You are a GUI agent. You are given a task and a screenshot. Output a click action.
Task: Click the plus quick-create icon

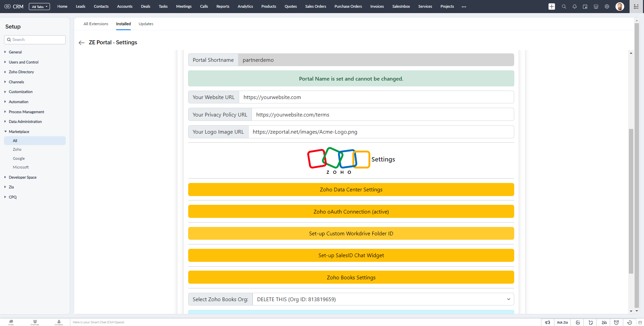coord(552,6)
